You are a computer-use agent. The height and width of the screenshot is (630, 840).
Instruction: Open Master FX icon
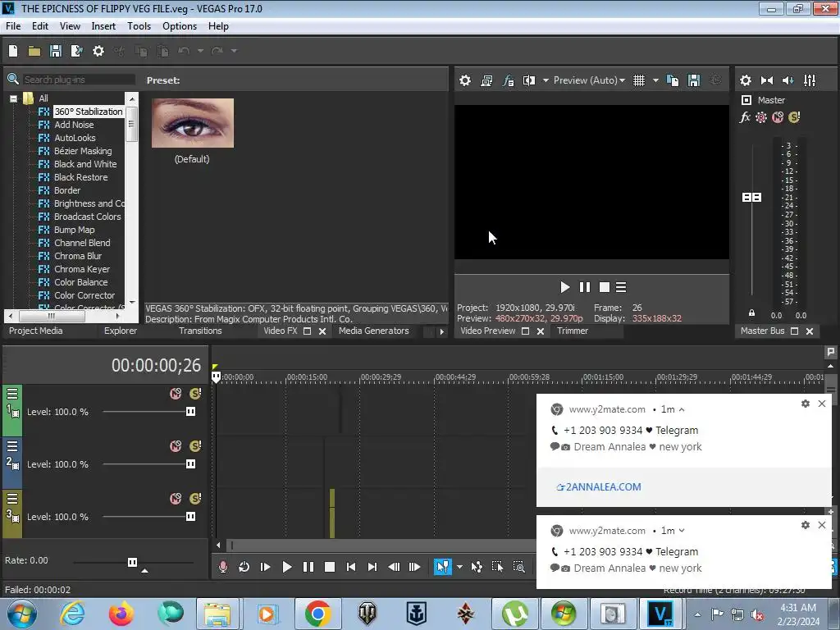point(745,117)
